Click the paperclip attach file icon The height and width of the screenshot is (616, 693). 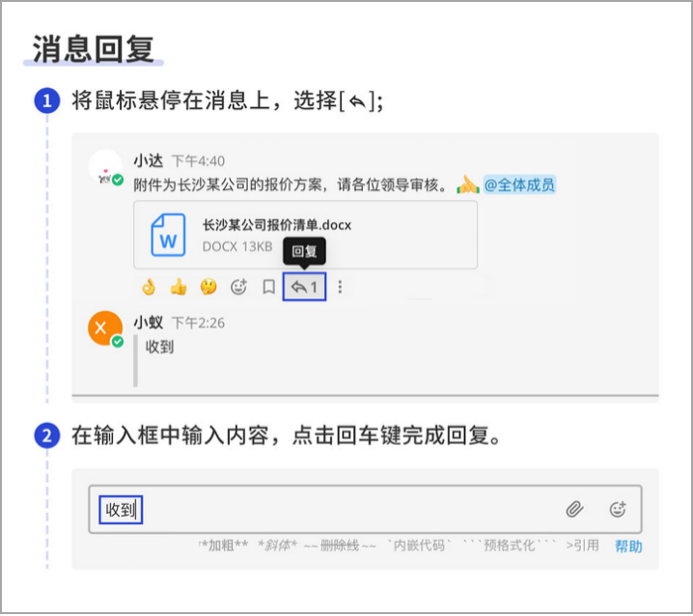point(574,510)
